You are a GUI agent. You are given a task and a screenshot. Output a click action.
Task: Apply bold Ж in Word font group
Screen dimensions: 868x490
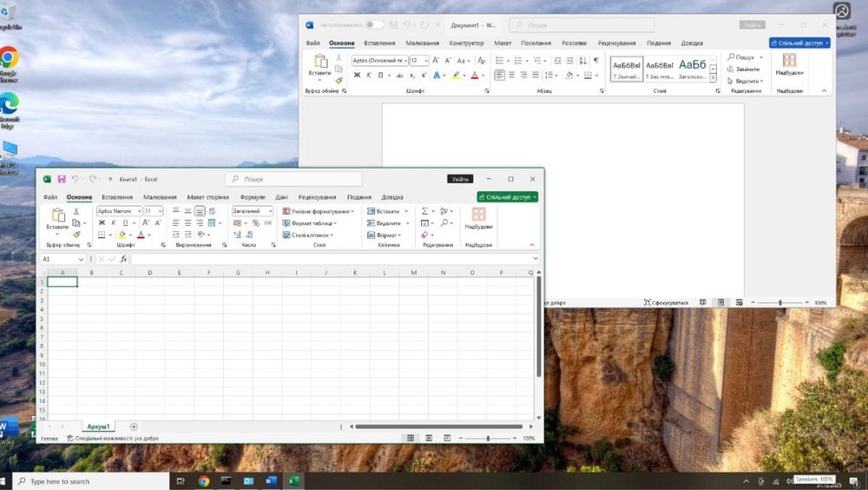click(x=357, y=76)
